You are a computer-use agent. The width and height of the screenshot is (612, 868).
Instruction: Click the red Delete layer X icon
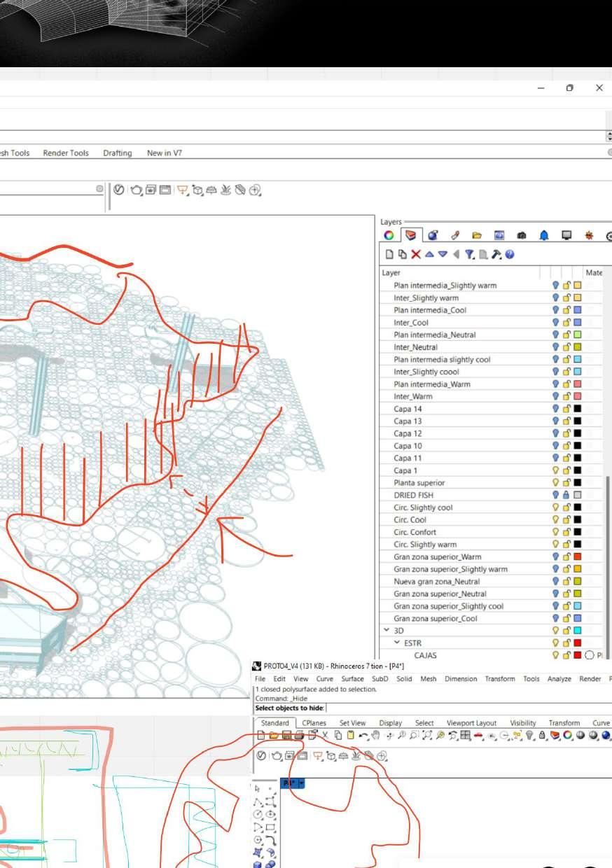coord(416,255)
